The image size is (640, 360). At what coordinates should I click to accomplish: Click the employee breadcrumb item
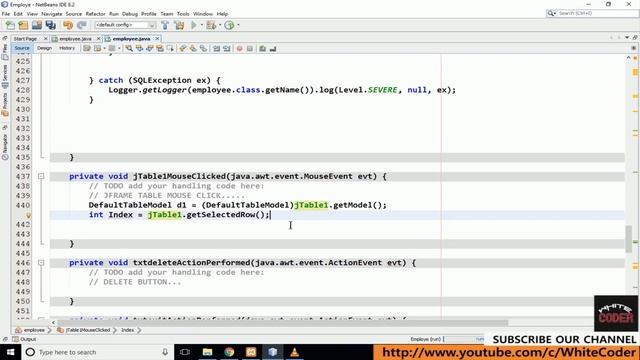click(33, 330)
